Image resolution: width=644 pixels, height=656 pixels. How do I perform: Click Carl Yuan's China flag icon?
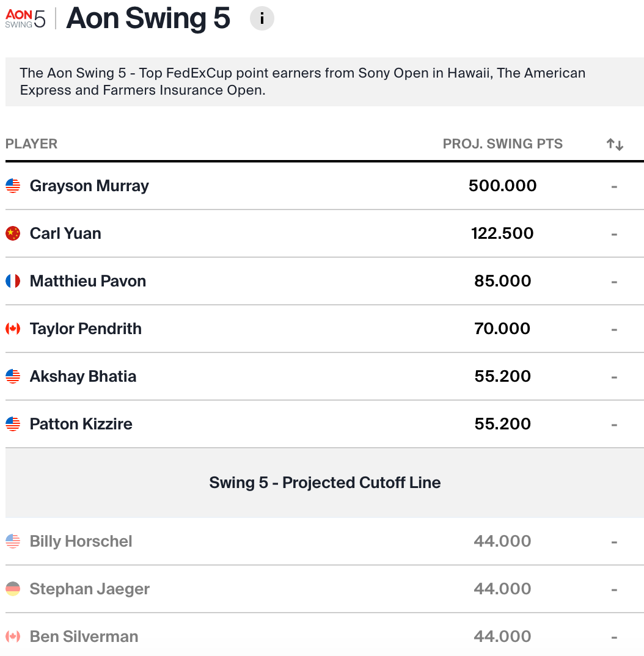point(13,233)
